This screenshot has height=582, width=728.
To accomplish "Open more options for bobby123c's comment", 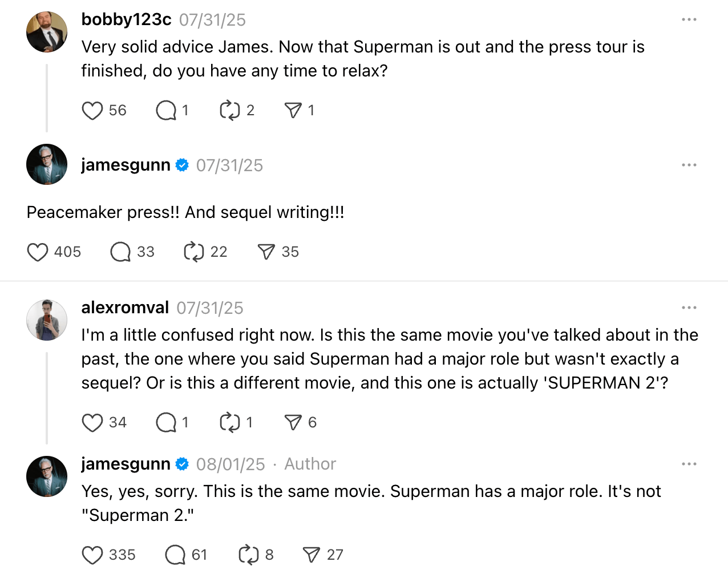I will pyautogui.click(x=689, y=20).
